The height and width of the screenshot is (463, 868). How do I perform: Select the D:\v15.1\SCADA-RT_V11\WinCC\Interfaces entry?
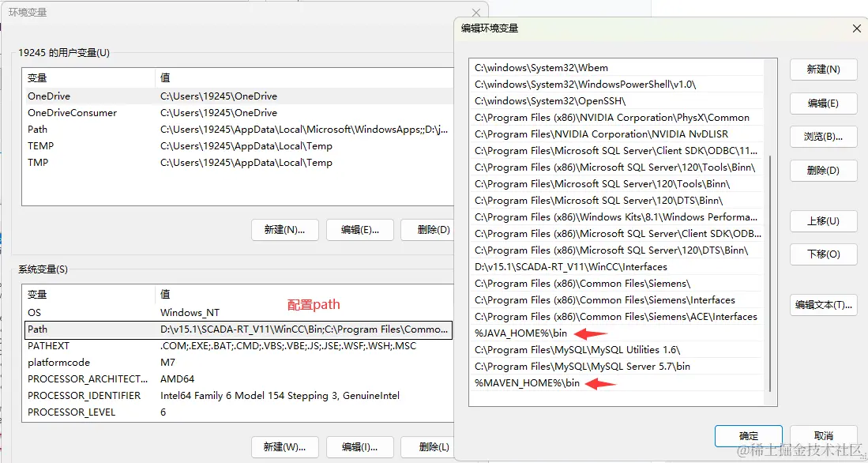[x=616, y=267]
